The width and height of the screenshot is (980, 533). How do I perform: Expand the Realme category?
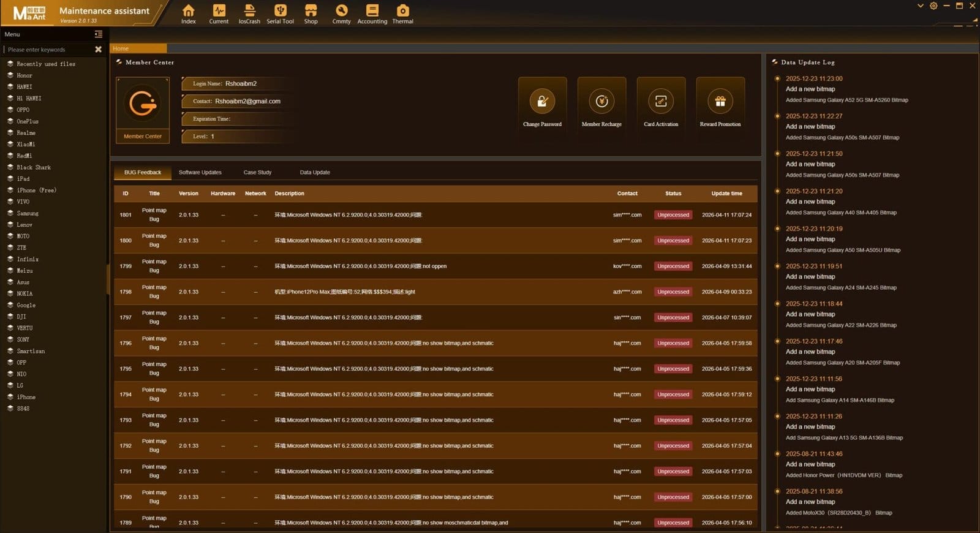click(21, 133)
